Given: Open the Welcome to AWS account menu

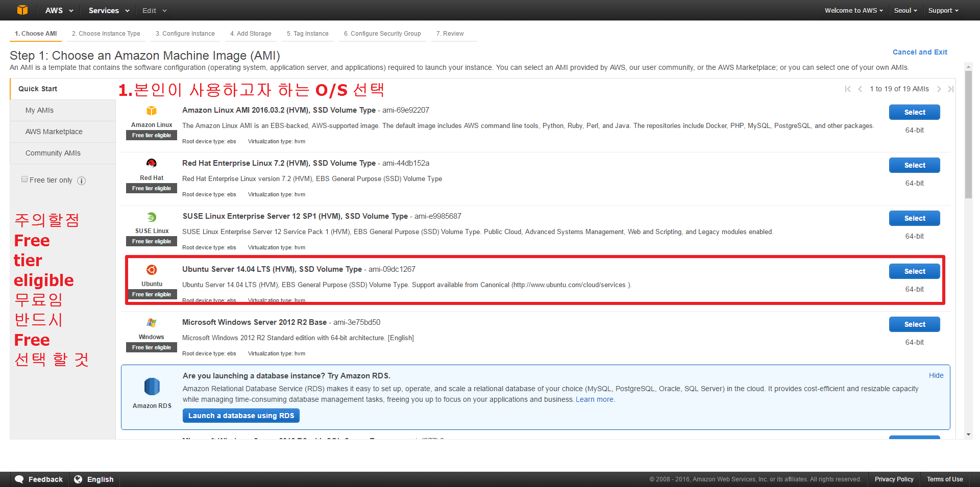Looking at the screenshot, I should coord(854,10).
